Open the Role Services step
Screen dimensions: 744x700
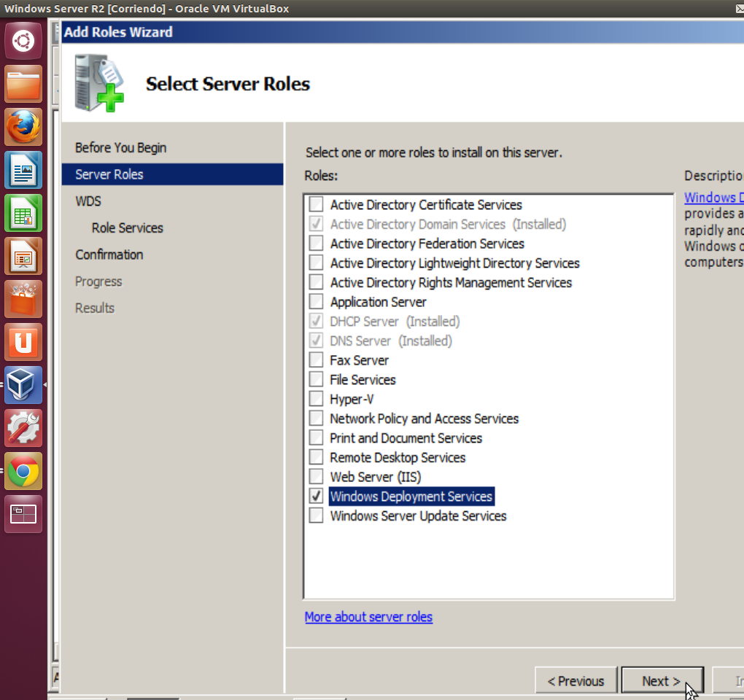pyautogui.click(x=127, y=227)
